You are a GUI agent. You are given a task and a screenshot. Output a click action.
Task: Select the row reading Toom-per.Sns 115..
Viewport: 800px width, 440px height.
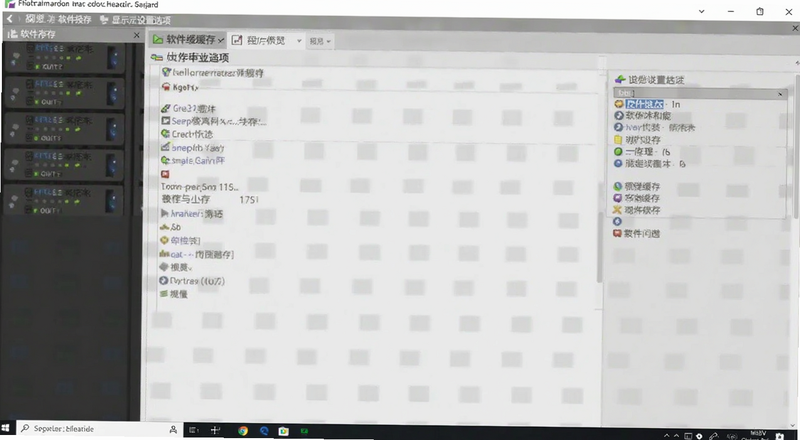199,187
